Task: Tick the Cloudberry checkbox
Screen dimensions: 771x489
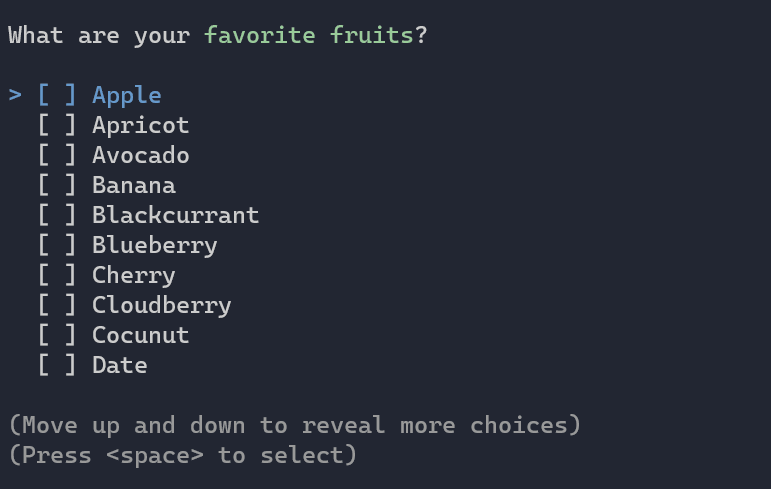Action: [57, 306]
